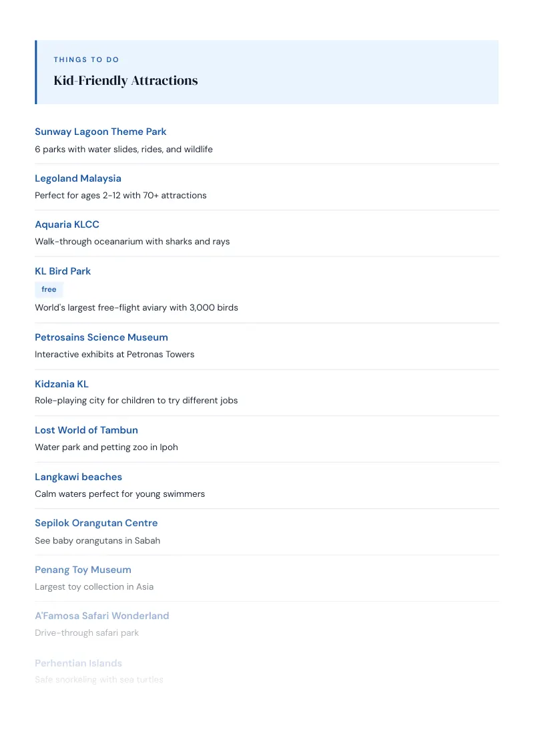
Task: Open the Sepilok Orangutan Centre link
Action: tap(96, 523)
